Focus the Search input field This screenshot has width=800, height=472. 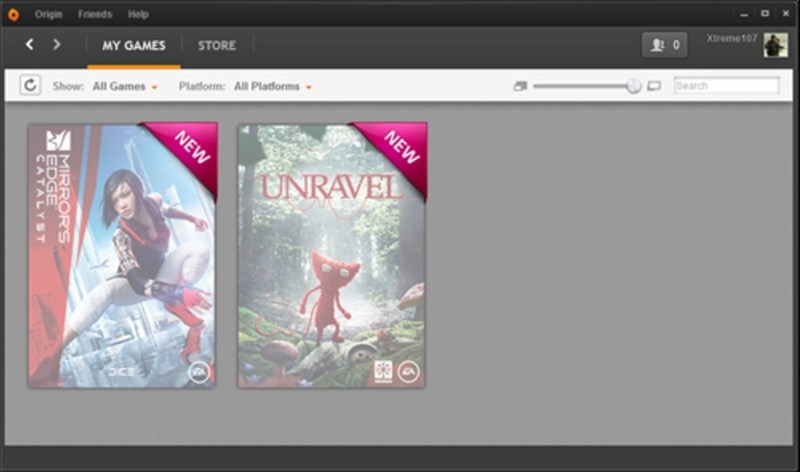pyautogui.click(x=727, y=86)
